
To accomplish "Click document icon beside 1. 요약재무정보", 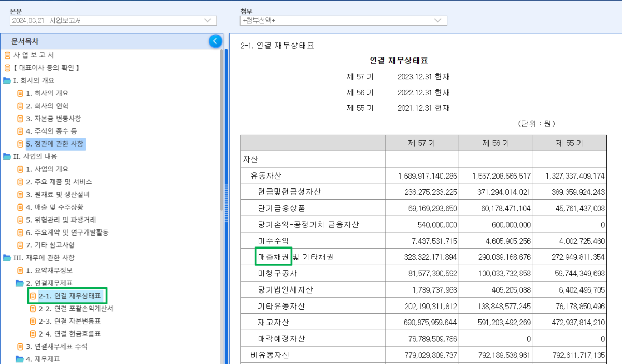I will (20, 270).
